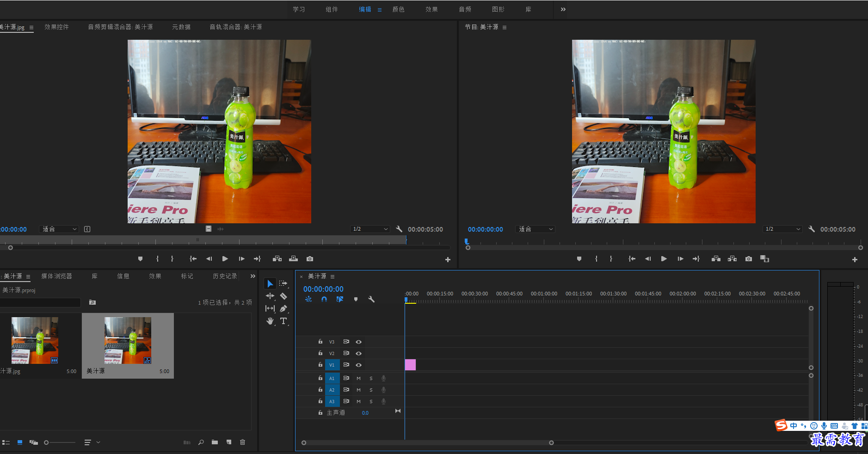Click Lift button in Program monitor
The image size is (868, 454).
(x=716, y=259)
